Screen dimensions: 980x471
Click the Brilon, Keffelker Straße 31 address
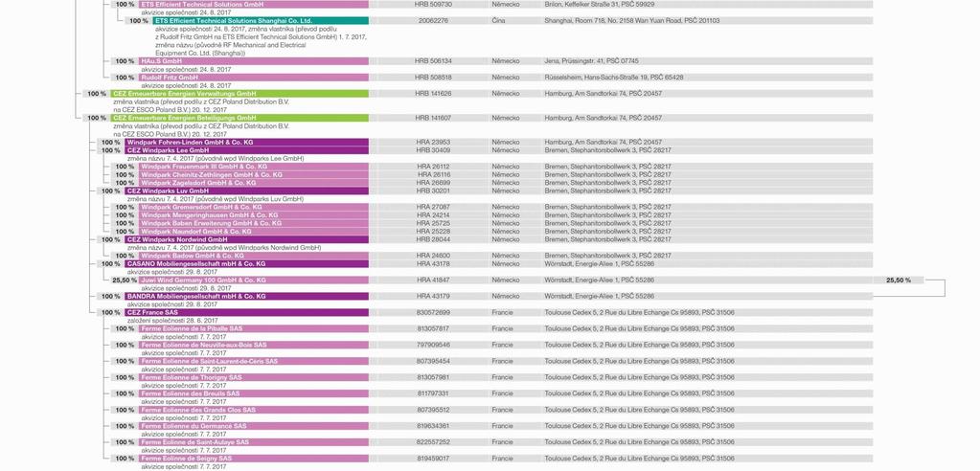click(x=600, y=5)
